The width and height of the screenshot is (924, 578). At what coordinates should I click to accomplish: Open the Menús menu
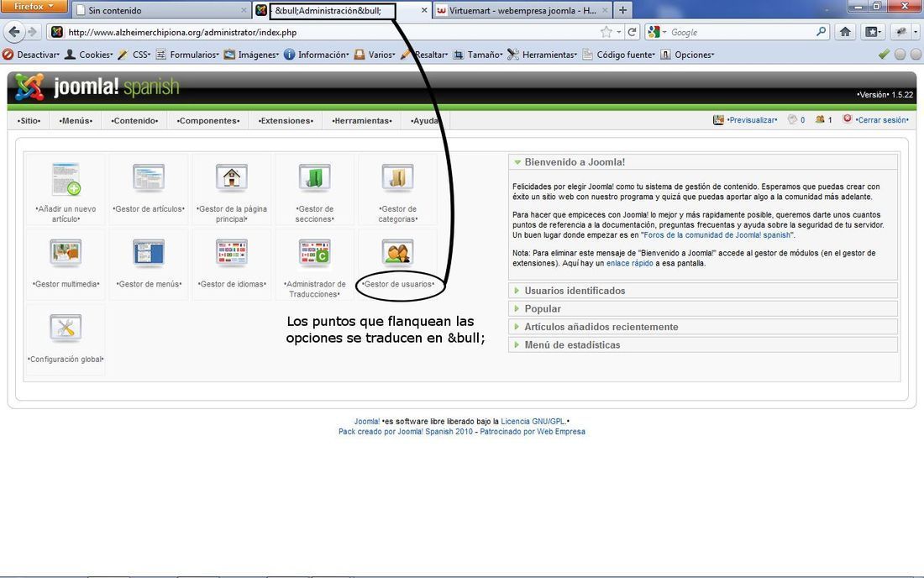tap(76, 121)
